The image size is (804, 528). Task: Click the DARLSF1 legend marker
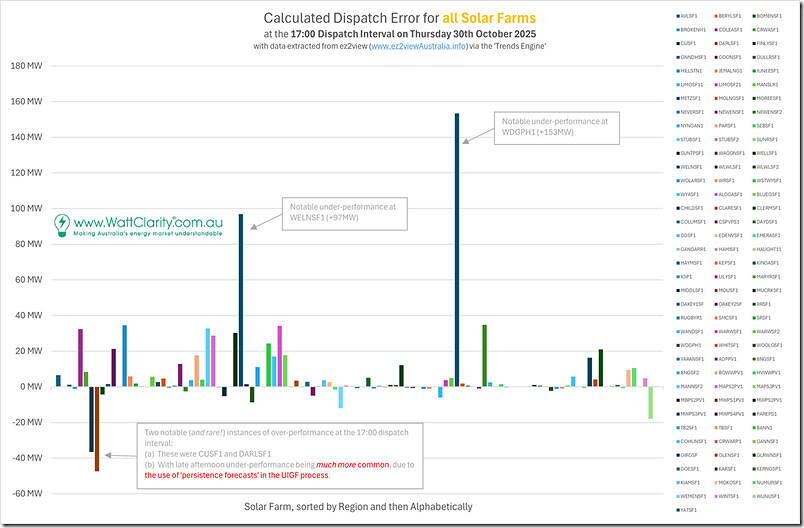tap(715, 43)
